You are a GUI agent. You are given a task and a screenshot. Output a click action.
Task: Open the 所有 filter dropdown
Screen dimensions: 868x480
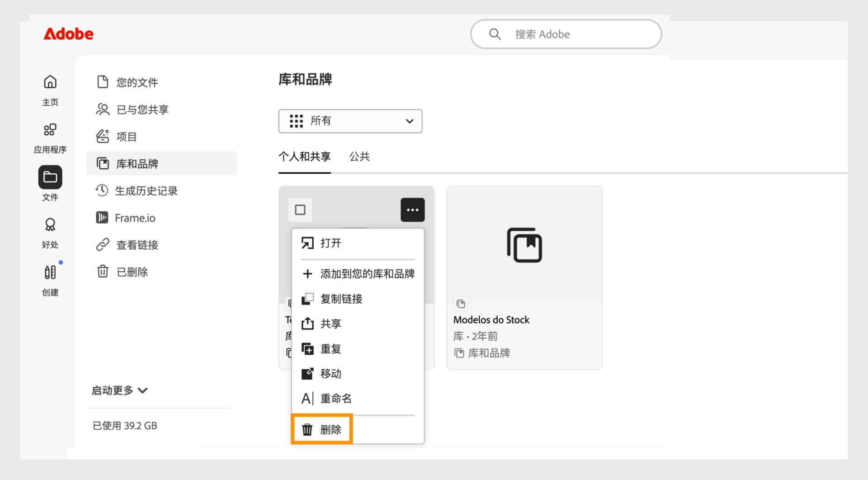pos(350,121)
